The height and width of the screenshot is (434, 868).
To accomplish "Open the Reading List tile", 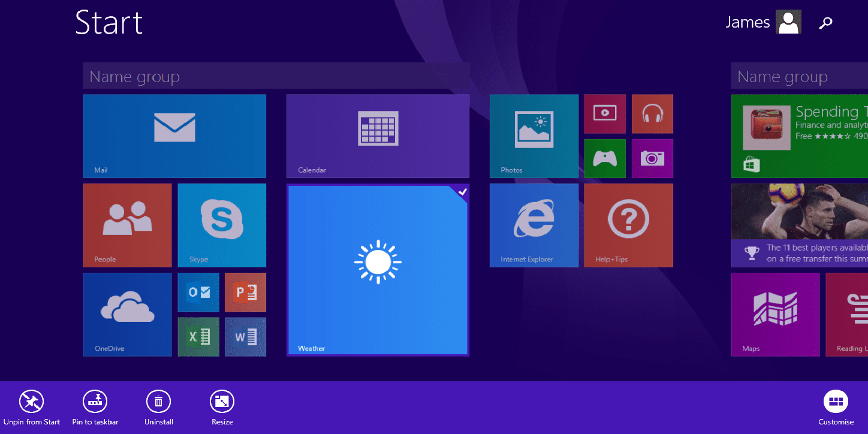I will 846,315.
